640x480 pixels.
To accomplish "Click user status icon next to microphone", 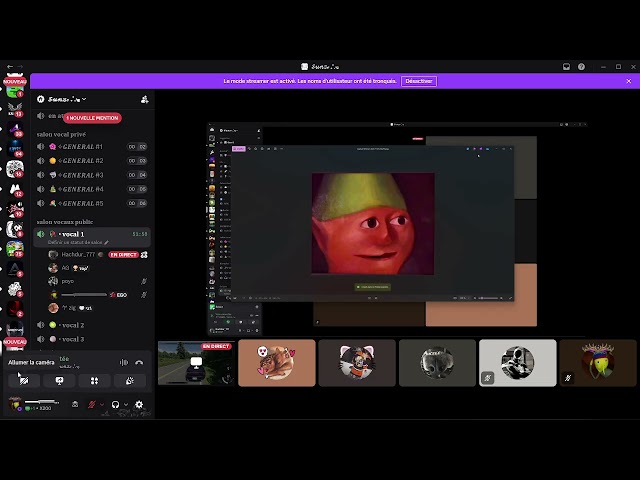I will coord(75,404).
